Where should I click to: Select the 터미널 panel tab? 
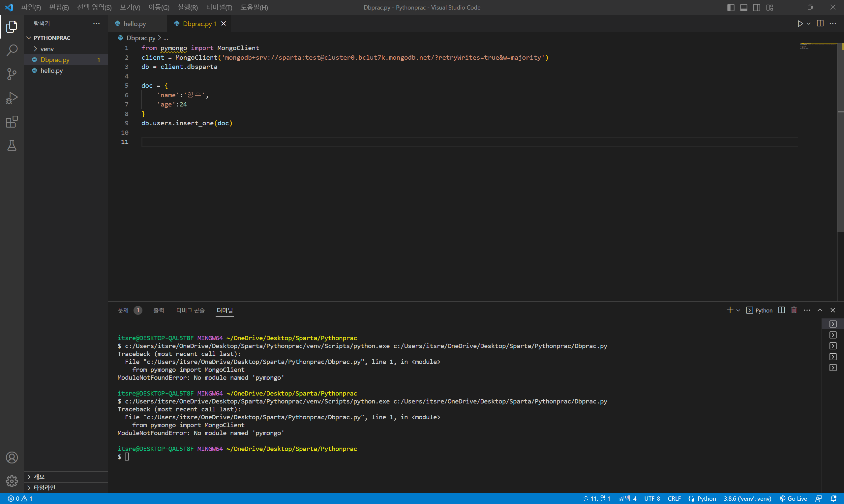tap(225, 311)
